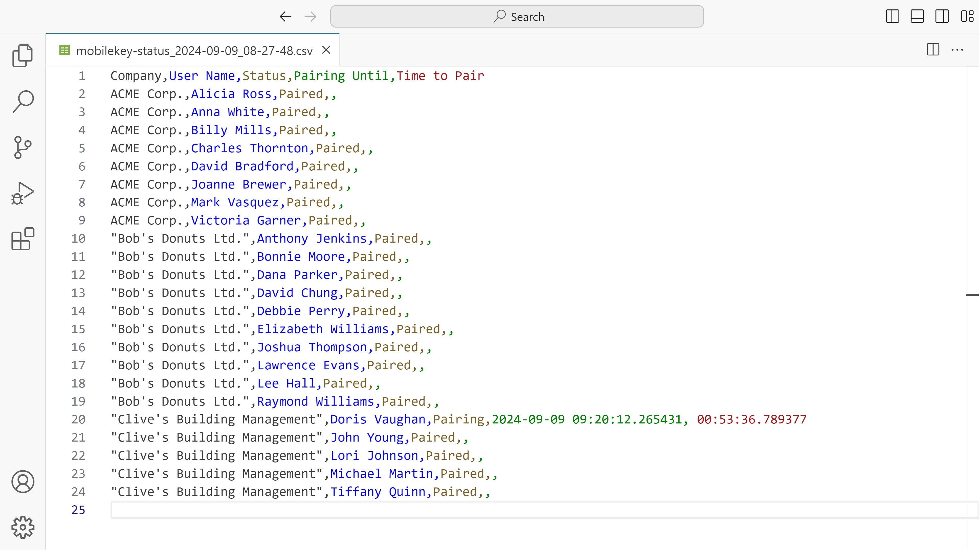Click "Clive's Building Management" in line 21
The image size is (980, 551).
click(217, 438)
